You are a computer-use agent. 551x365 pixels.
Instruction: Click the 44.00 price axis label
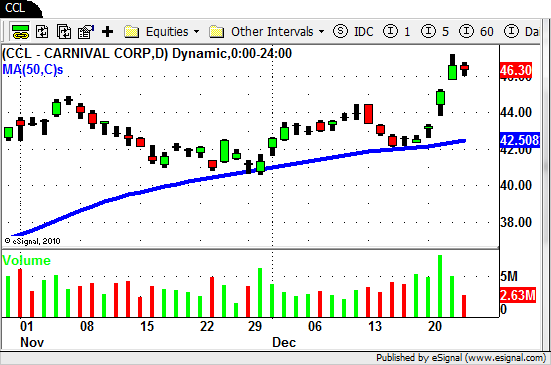(516, 113)
